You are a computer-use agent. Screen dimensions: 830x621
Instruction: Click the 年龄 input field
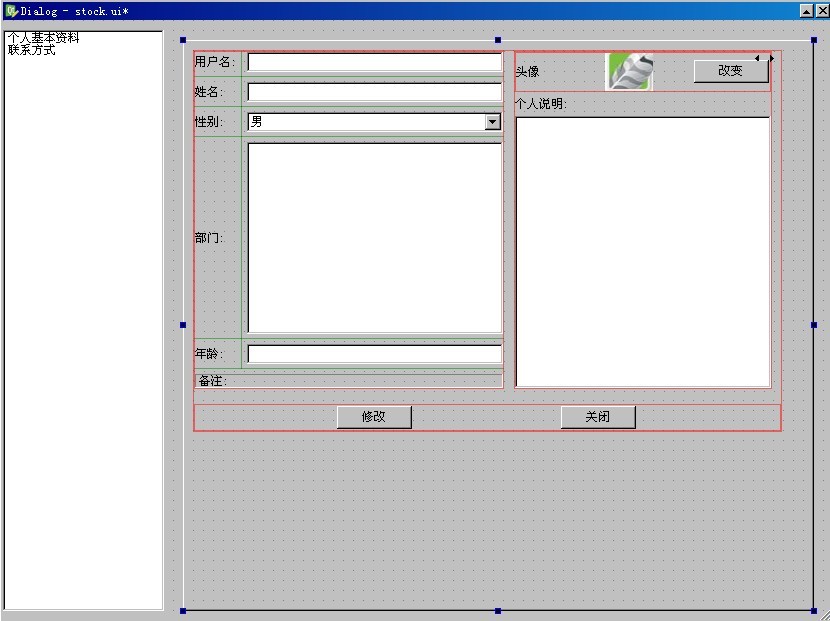(375, 354)
